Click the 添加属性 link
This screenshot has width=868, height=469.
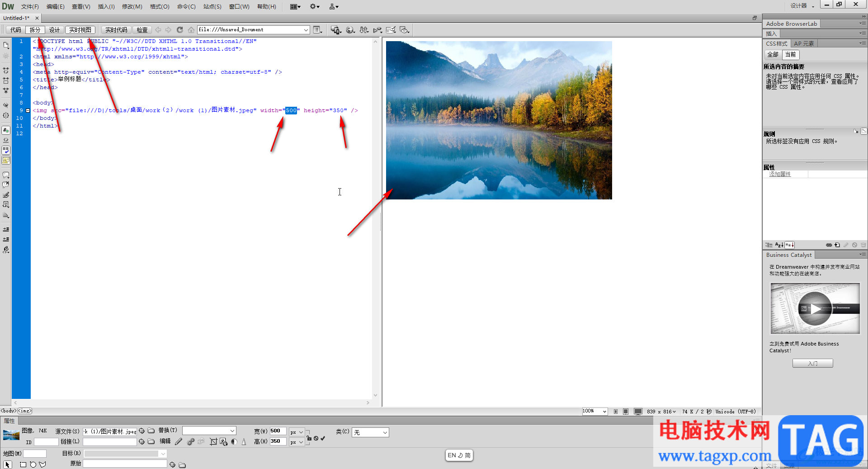coord(780,174)
